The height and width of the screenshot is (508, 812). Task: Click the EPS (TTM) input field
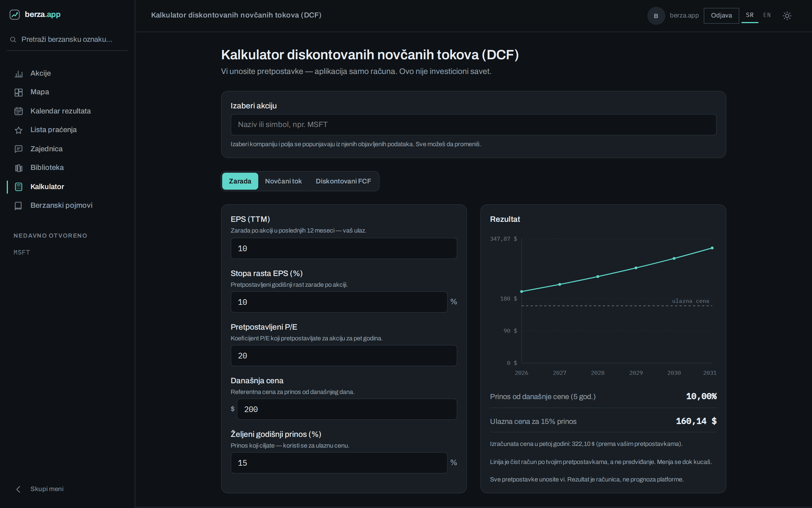click(x=344, y=248)
